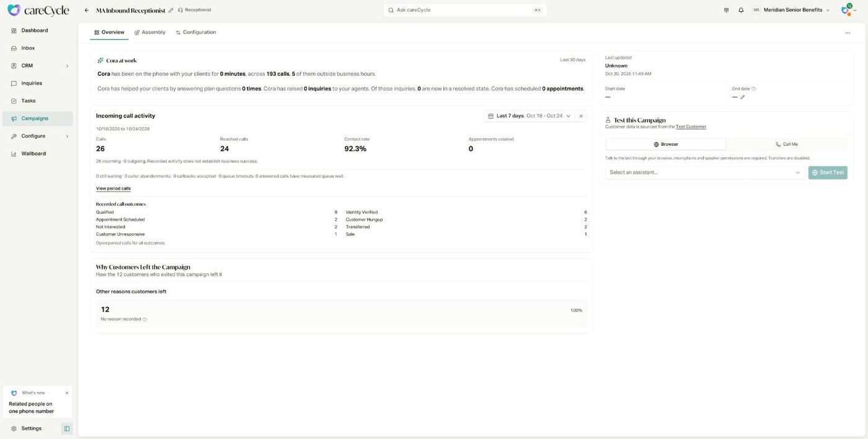Open the user avatar menu

click(x=849, y=10)
